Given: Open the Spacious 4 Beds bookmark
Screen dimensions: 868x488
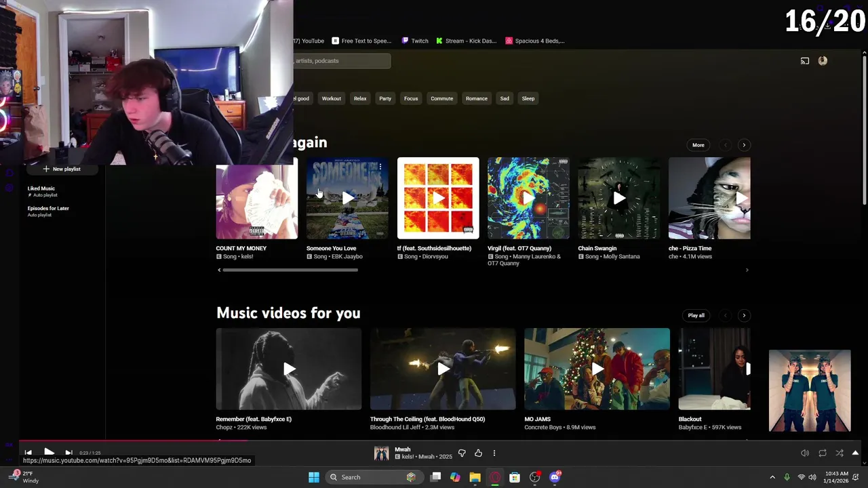Looking at the screenshot, I should [535, 41].
